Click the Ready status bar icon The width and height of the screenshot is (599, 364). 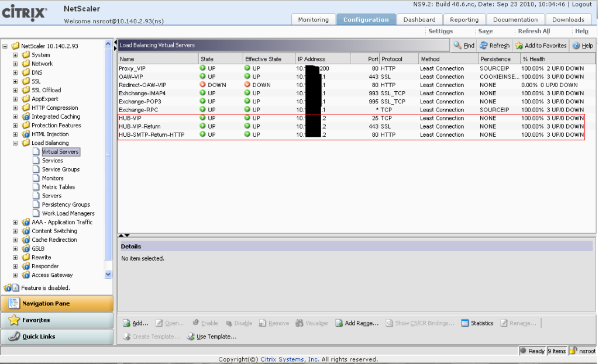coord(523,351)
